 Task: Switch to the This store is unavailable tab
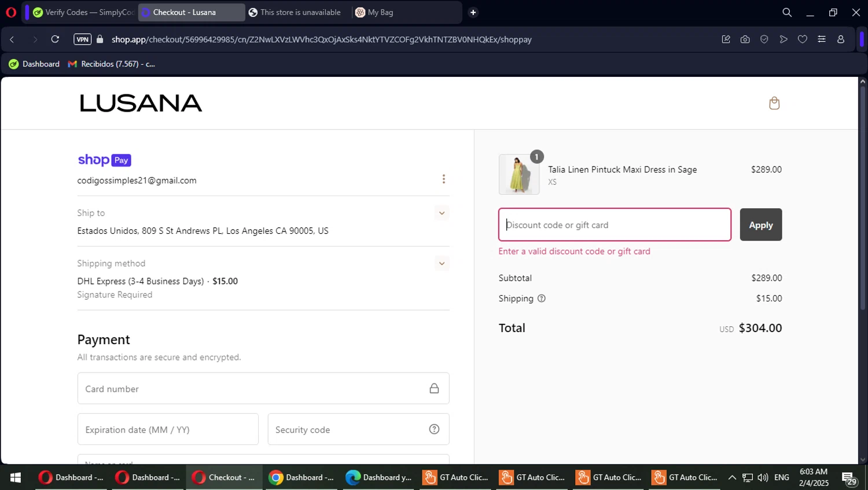(x=295, y=12)
